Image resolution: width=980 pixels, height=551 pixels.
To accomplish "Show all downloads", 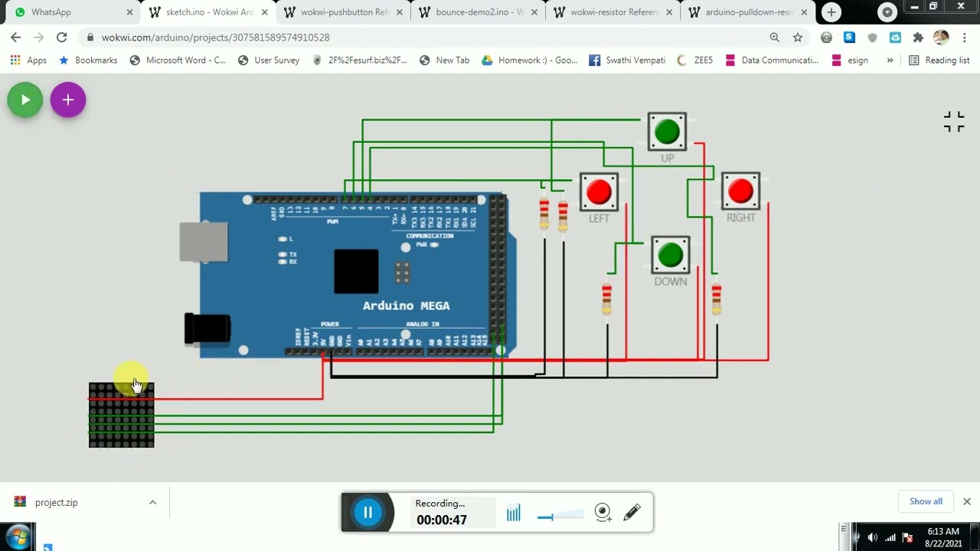I will tap(926, 501).
